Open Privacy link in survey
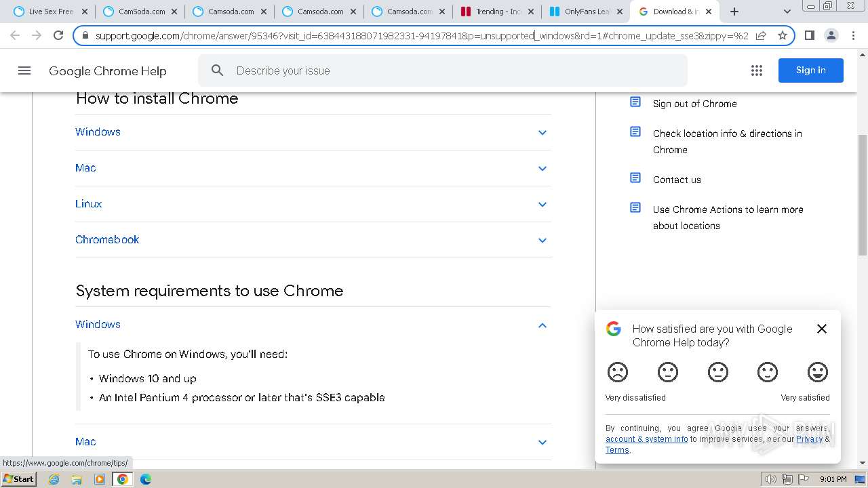 pos(809,439)
